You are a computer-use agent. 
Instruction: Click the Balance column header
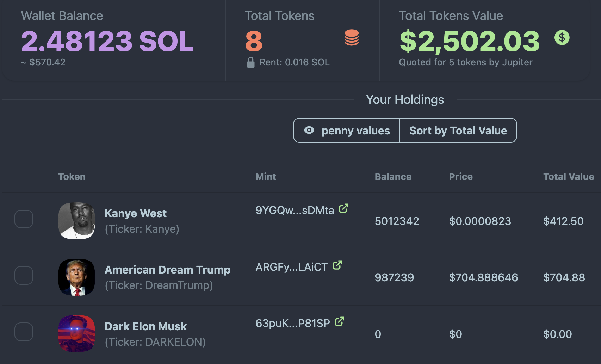(x=393, y=177)
